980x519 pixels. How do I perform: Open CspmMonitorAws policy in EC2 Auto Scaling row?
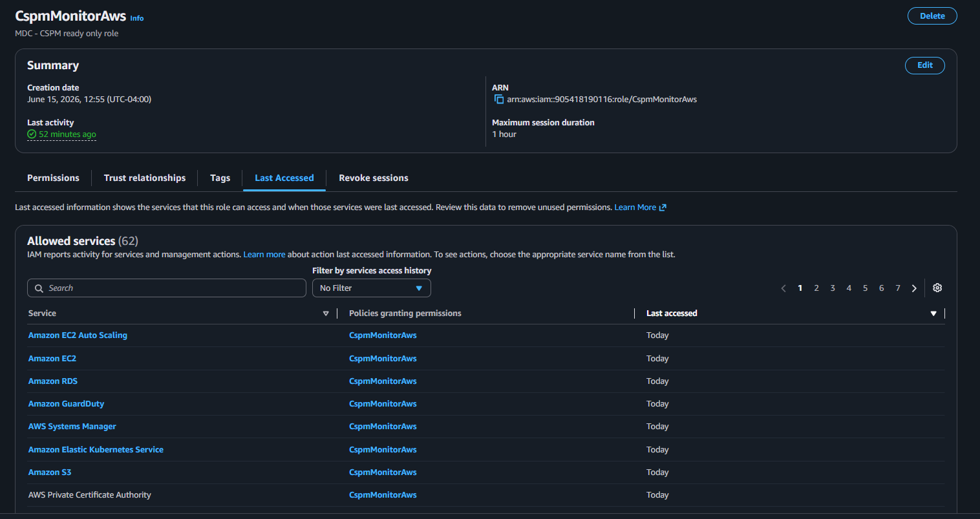tap(383, 335)
